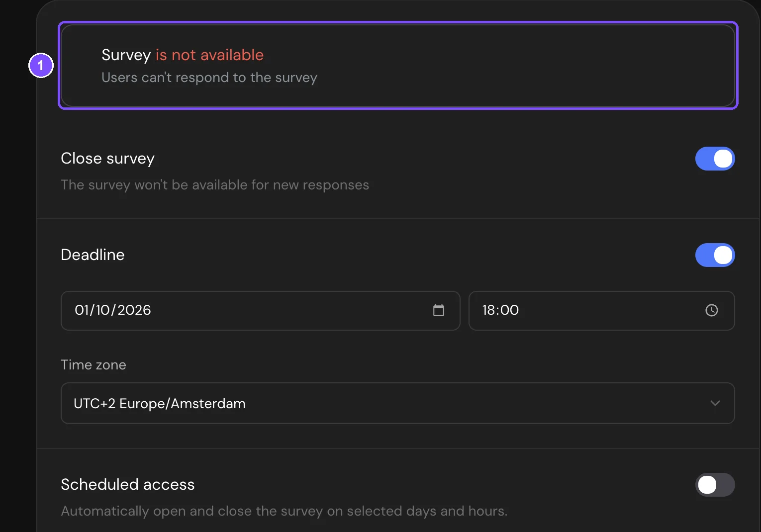Viewport: 761px width, 532px height.
Task: Open the deadline date calendar picker icon
Action: (x=439, y=310)
